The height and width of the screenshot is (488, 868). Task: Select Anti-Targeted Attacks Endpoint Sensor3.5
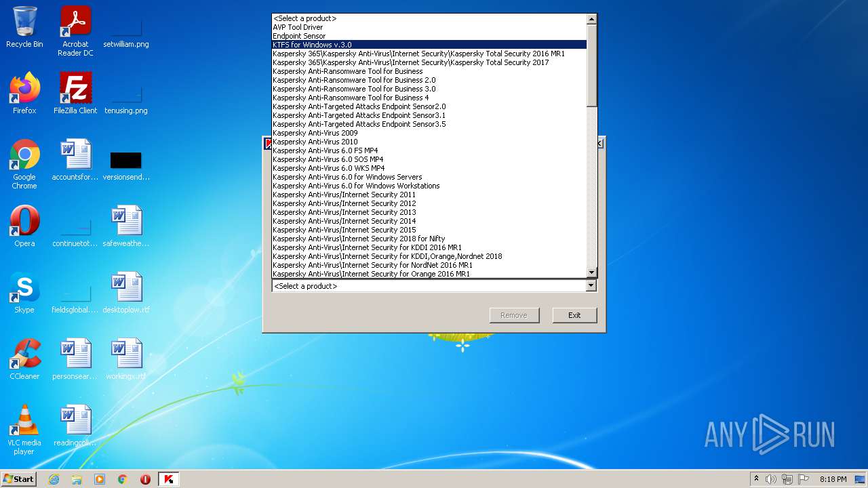point(429,124)
